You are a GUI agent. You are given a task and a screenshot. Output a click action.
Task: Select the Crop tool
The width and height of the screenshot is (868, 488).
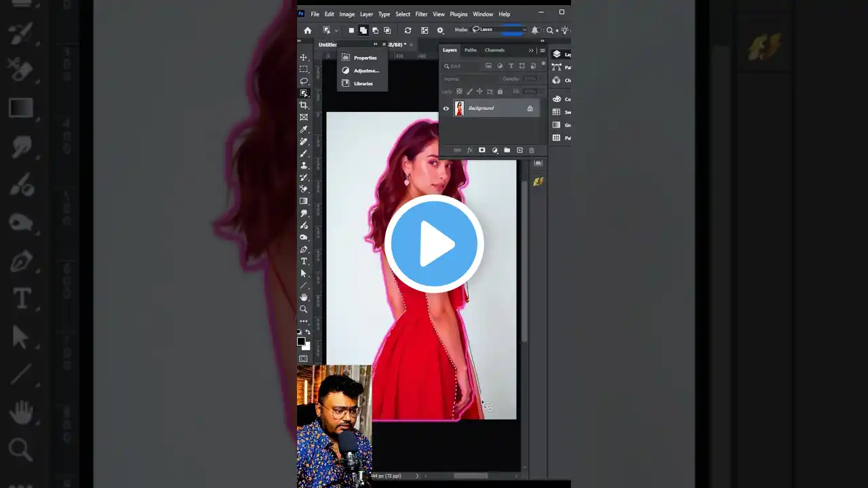[304, 105]
